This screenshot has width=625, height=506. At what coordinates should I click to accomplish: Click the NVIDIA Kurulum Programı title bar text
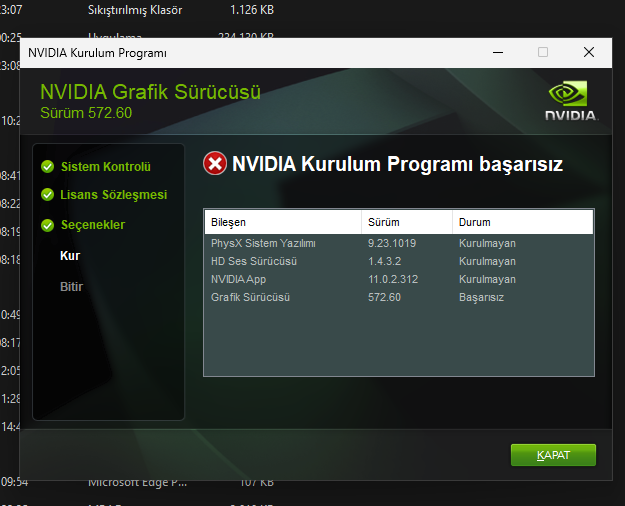[x=97, y=53]
